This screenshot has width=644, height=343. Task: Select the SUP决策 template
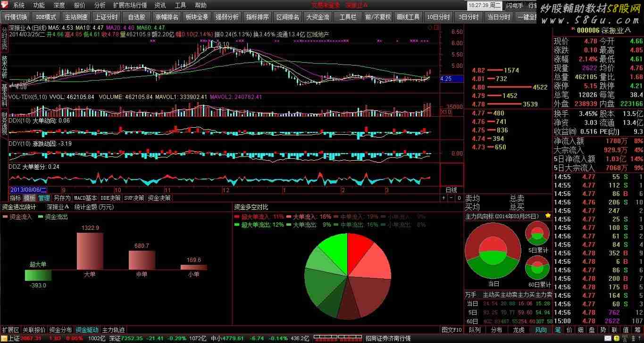pyautogui.click(x=134, y=198)
